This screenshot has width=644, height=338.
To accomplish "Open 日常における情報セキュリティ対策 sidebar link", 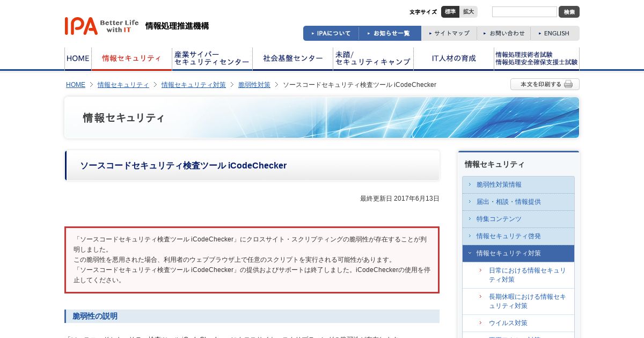I will pyautogui.click(x=518, y=275).
